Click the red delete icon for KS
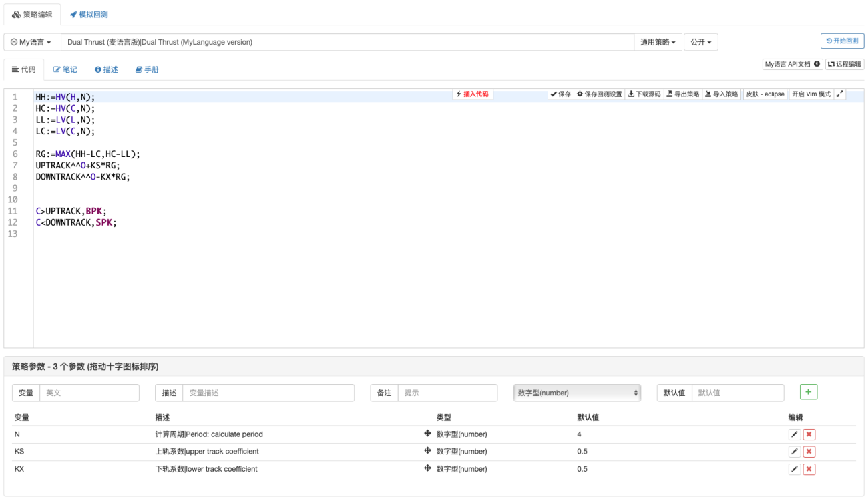The width and height of the screenshot is (868, 499). (x=809, y=452)
